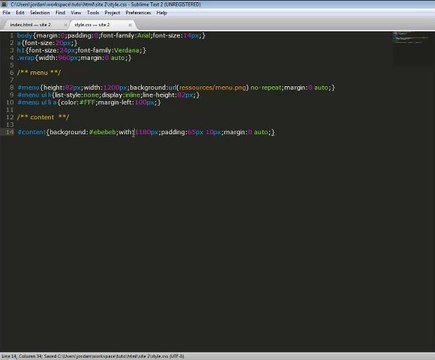Open the Project menu
The width and height of the screenshot is (435, 360).
[x=112, y=13]
